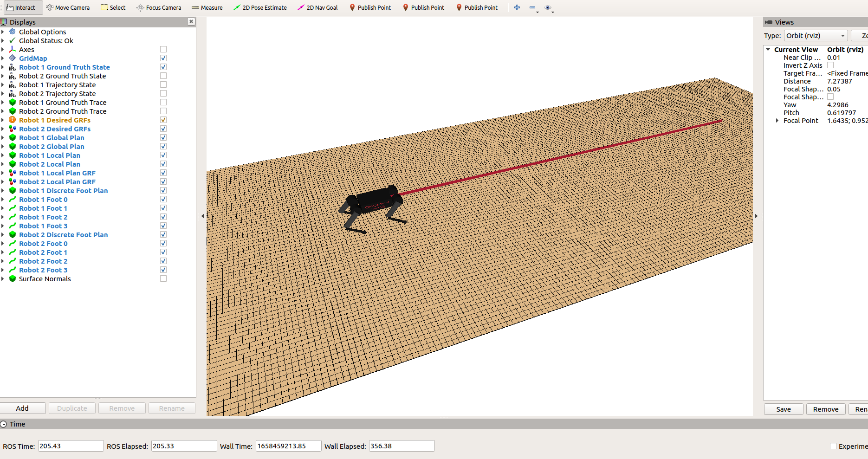Open the eye view options icon
This screenshot has height=459, width=868.
tap(548, 7)
